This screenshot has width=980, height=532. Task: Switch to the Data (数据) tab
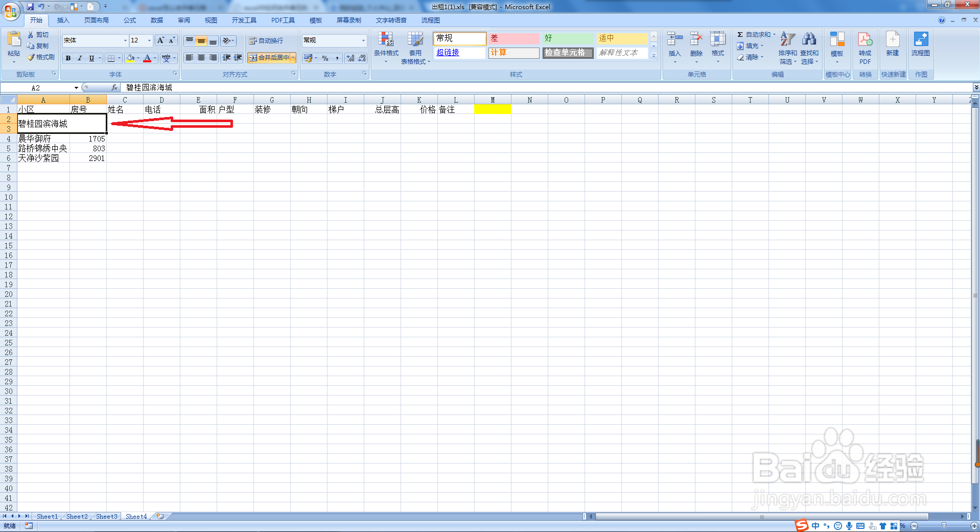[157, 20]
